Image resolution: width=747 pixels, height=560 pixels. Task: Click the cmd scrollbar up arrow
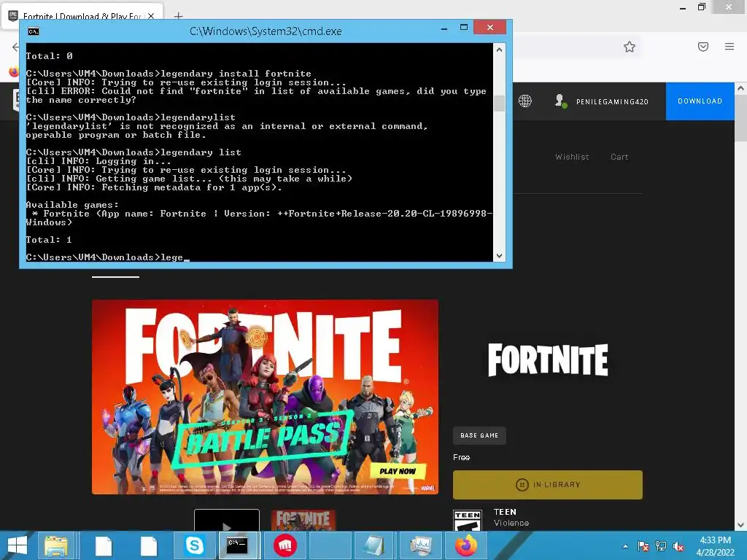point(499,50)
